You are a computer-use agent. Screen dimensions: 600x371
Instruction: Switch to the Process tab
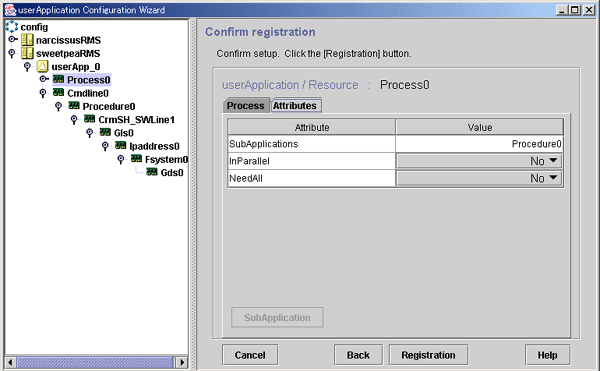(x=246, y=106)
